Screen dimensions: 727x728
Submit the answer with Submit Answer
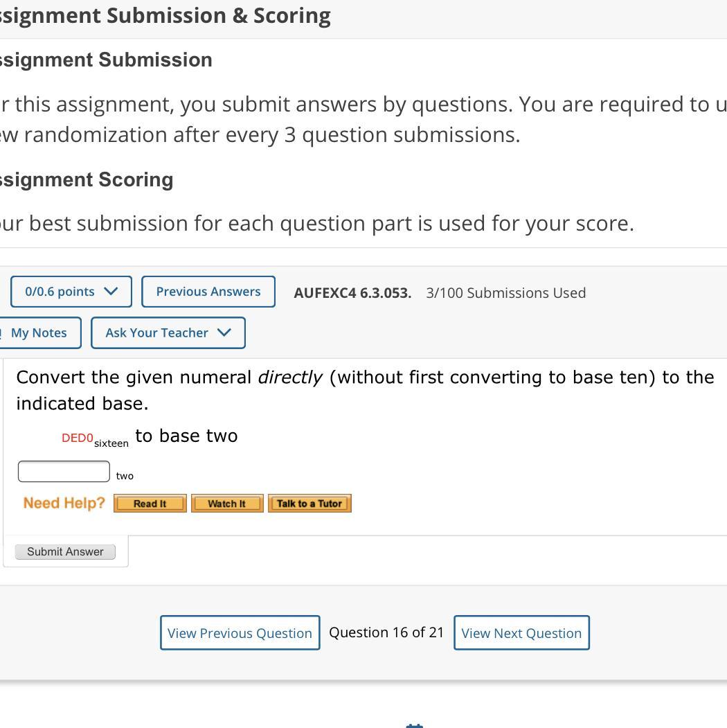click(65, 552)
